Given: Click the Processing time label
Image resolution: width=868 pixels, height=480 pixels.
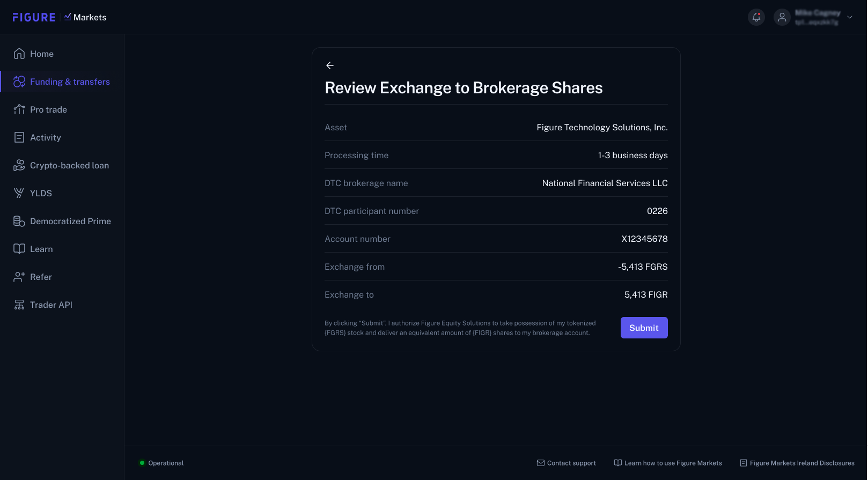Looking at the screenshot, I should click(x=356, y=155).
